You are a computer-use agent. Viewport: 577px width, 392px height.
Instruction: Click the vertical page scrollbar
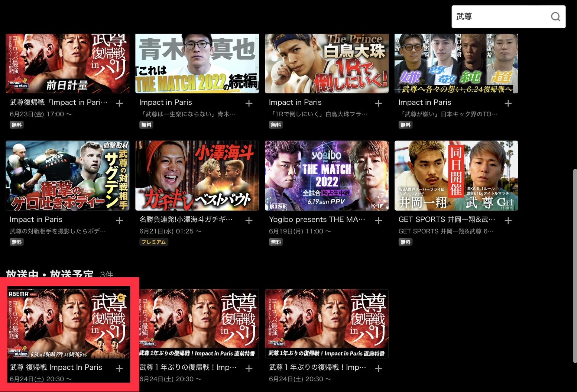(x=575, y=266)
